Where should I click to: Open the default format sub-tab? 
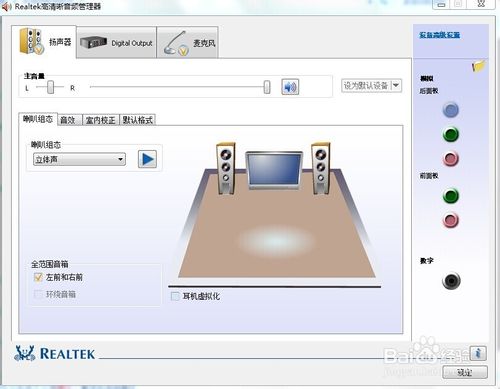coord(137,120)
